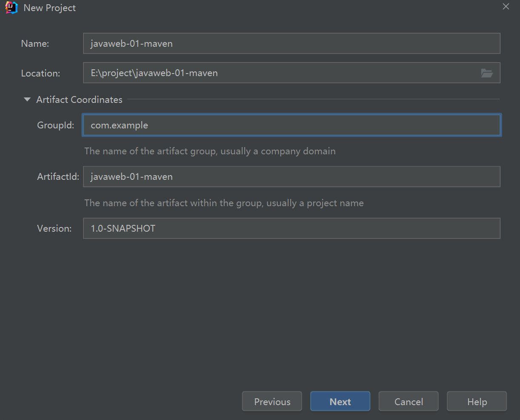The width and height of the screenshot is (520, 420).
Task: Cancel the new project wizard
Action: (x=409, y=402)
